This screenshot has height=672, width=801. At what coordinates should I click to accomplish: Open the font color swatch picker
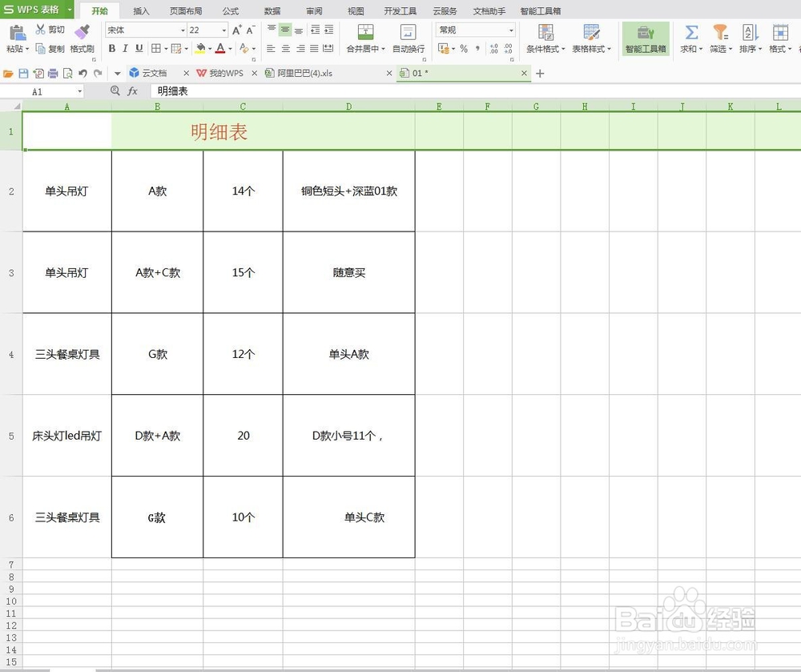pos(229,49)
